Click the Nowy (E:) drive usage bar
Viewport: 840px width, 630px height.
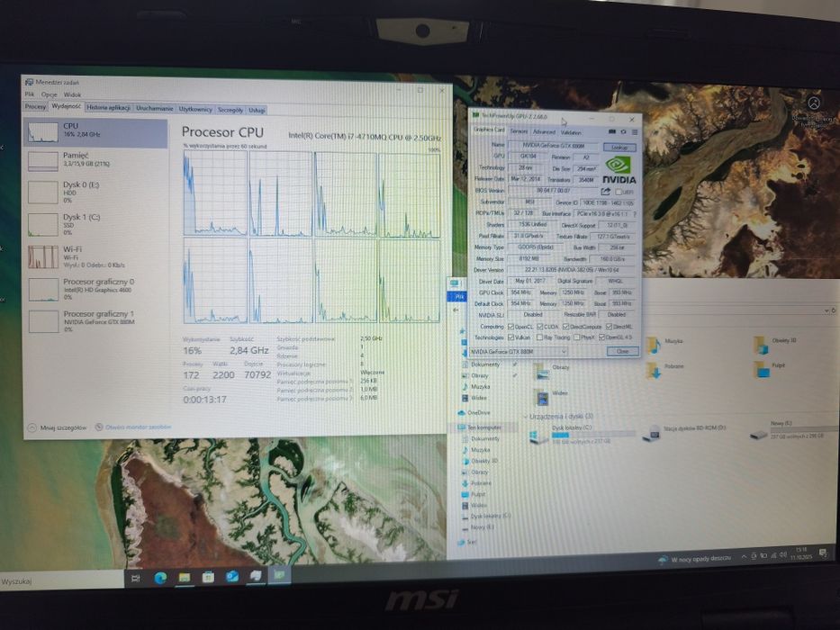pyautogui.click(x=804, y=429)
